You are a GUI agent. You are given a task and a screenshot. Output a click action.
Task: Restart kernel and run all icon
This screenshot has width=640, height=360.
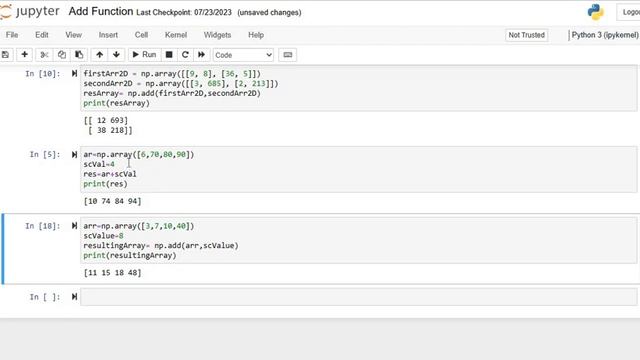click(201, 55)
